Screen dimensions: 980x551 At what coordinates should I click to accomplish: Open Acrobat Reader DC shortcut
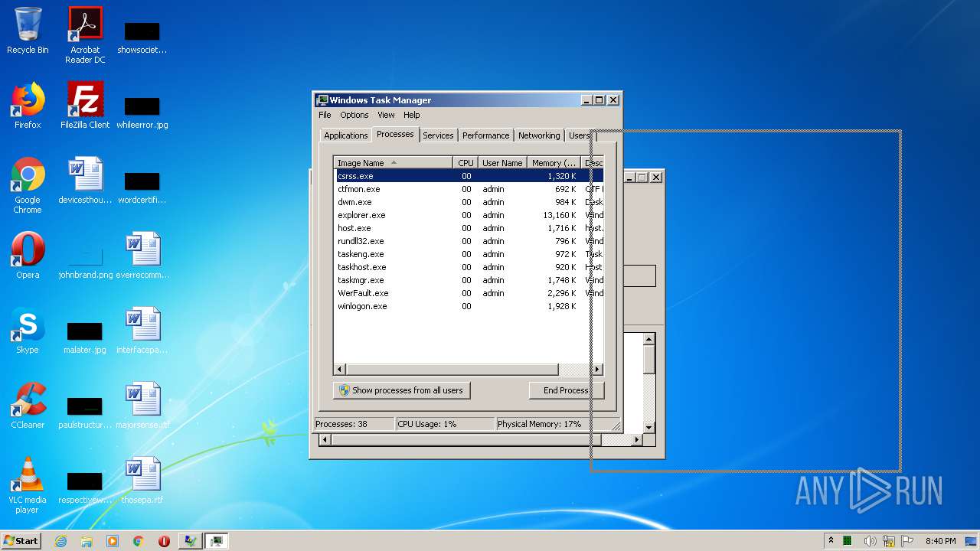point(85,35)
